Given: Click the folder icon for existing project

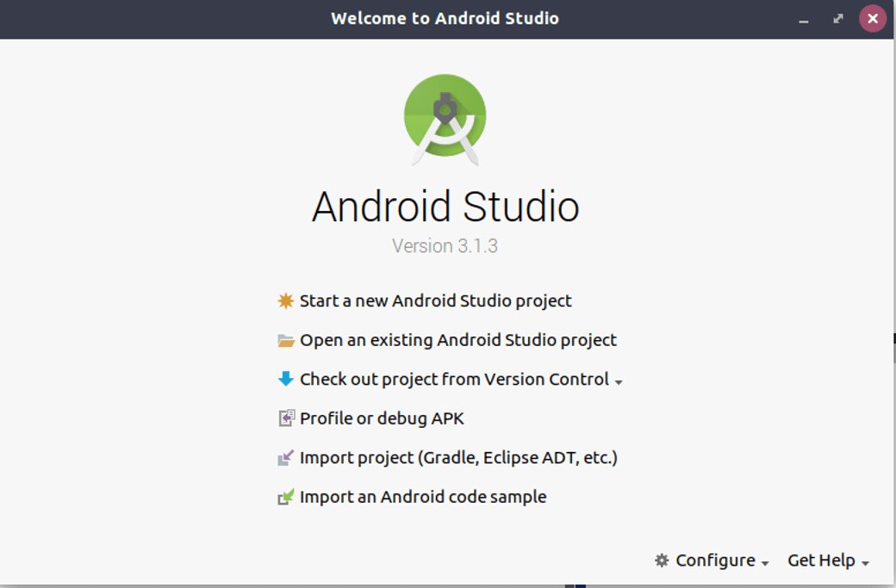Looking at the screenshot, I should click(x=286, y=341).
